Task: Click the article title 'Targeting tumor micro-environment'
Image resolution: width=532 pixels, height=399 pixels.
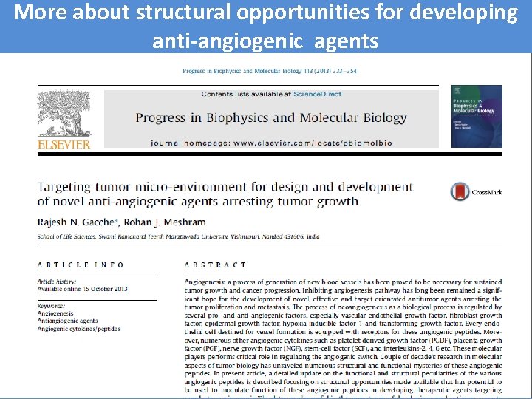Action: (x=225, y=194)
